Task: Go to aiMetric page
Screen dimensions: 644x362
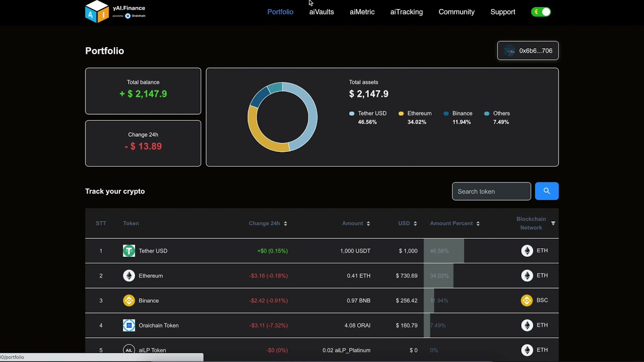Action: tap(362, 12)
